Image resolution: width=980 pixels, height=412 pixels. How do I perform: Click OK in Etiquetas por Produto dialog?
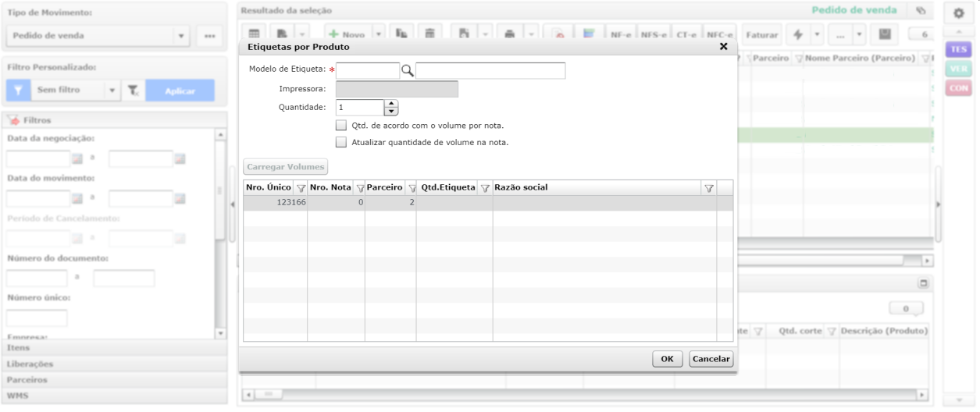click(667, 359)
